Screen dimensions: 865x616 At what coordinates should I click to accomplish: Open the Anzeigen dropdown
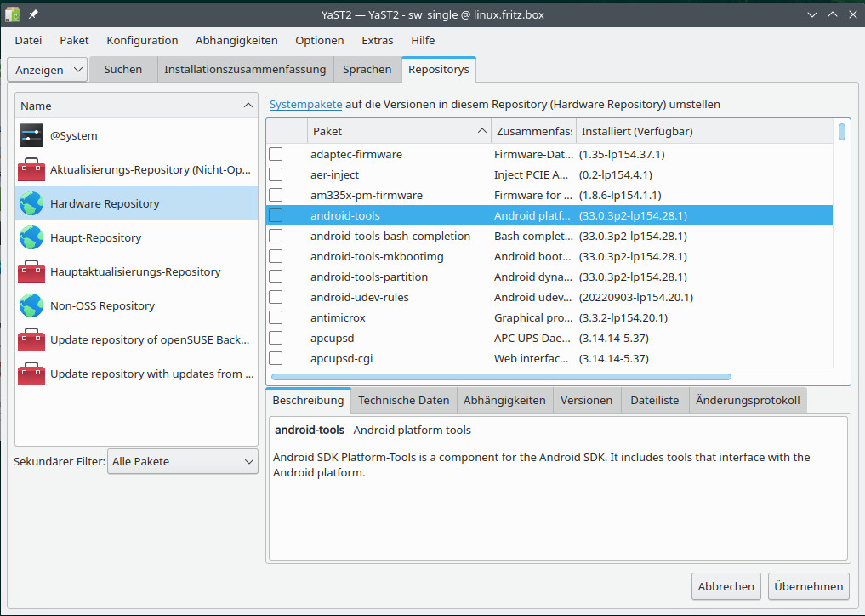pyautogui.click(x=47, y=69)
